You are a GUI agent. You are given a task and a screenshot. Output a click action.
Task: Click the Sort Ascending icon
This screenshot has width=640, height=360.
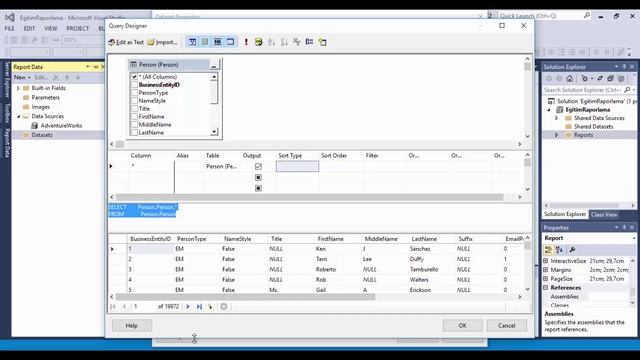pyautogui.click(x=271, y=42)
